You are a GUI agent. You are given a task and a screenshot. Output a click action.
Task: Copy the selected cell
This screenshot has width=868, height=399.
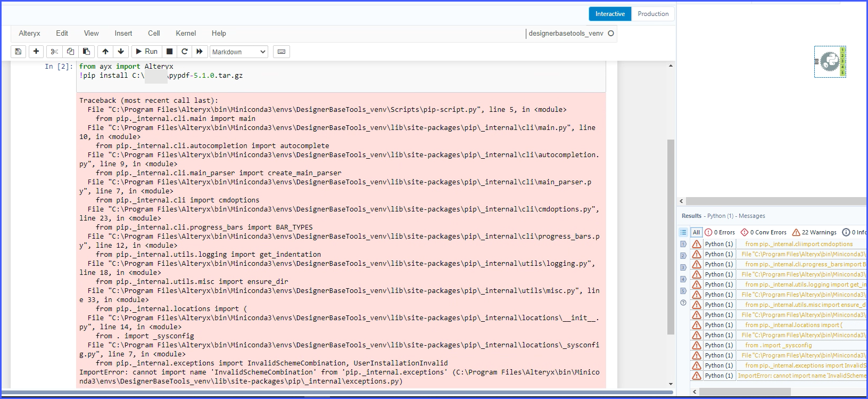(70, 52)
